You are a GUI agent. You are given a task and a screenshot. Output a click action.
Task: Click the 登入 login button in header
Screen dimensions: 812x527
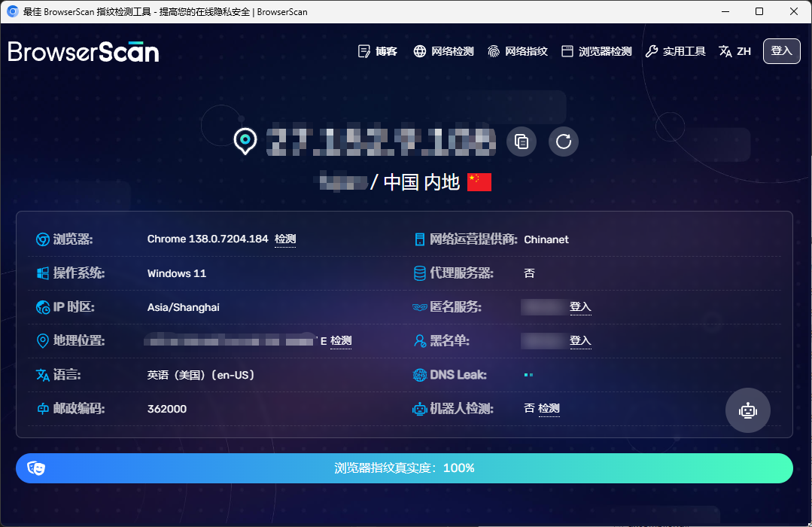point(781,50)
